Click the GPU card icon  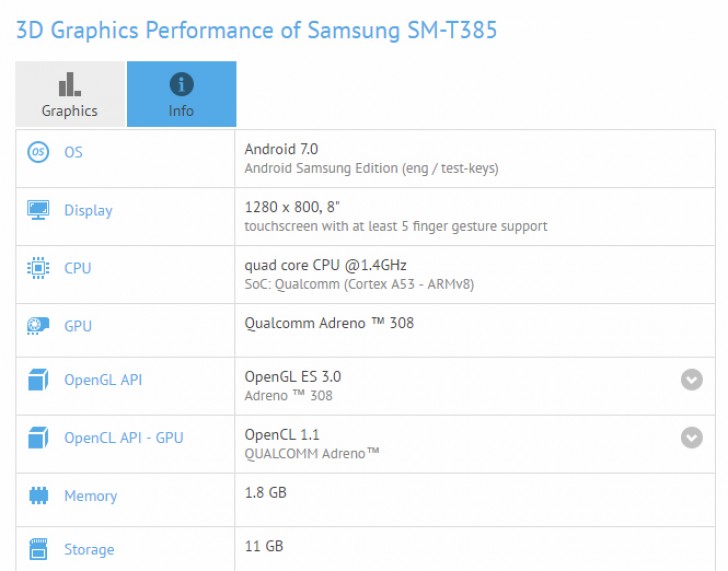tap(39, 325)
